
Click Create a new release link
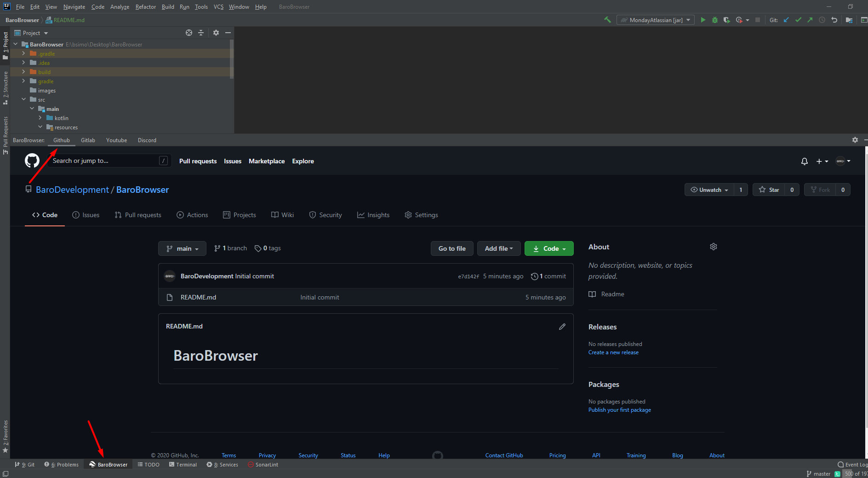coord(613,352)
